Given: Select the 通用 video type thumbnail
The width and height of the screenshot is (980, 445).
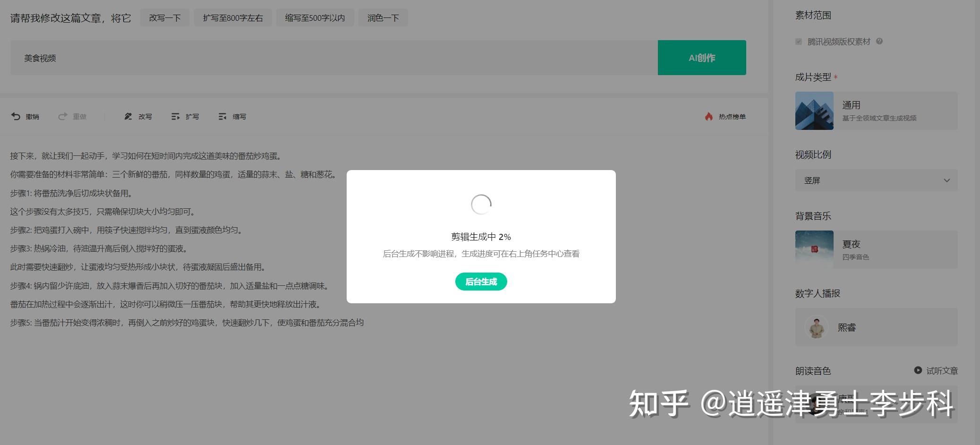Looking at the screenshot, I should (x=814, y=111).
